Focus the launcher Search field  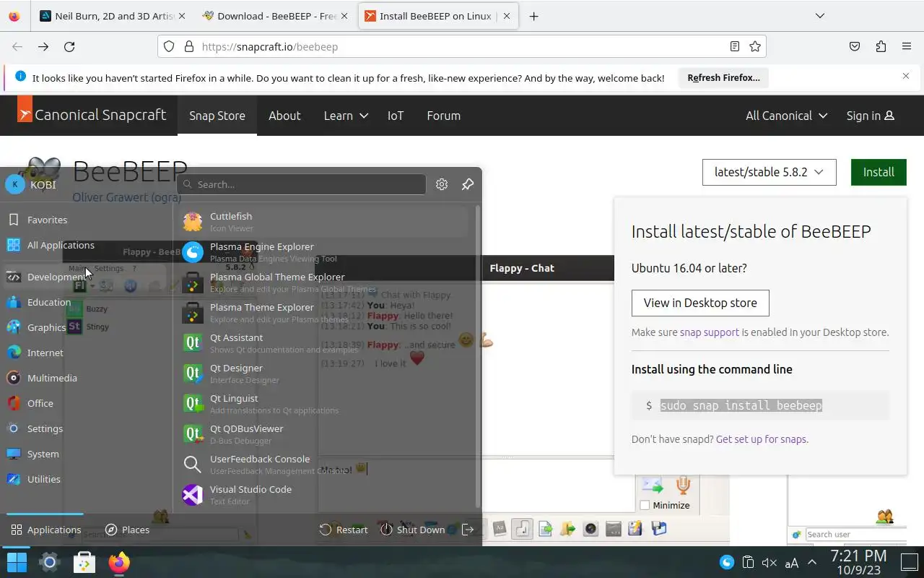(302, 184)
